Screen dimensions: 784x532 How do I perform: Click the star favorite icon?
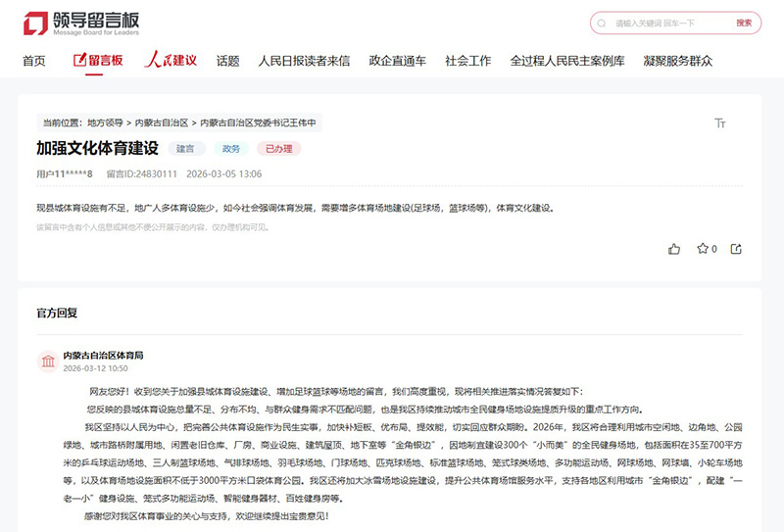(x=703, y=249)
